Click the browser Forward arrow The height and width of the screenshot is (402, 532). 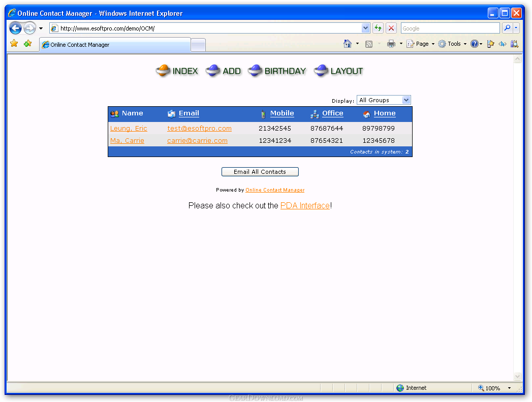tap(30, 28)
